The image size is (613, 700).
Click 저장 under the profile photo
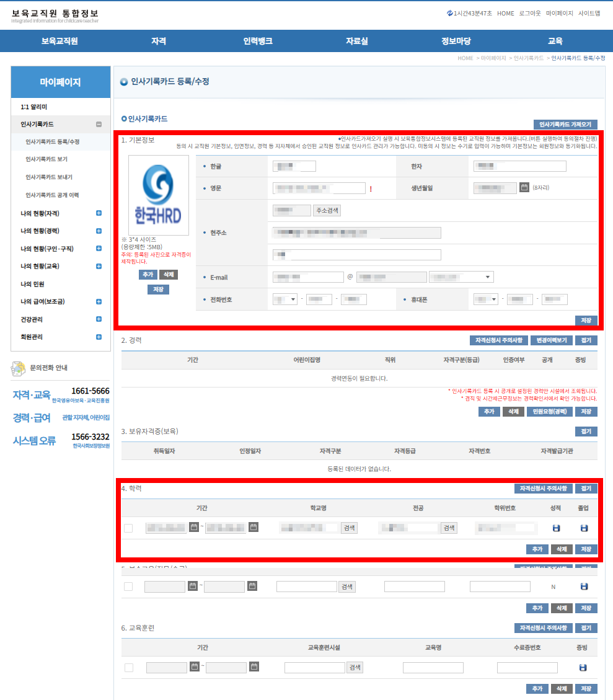pos(159,290)
